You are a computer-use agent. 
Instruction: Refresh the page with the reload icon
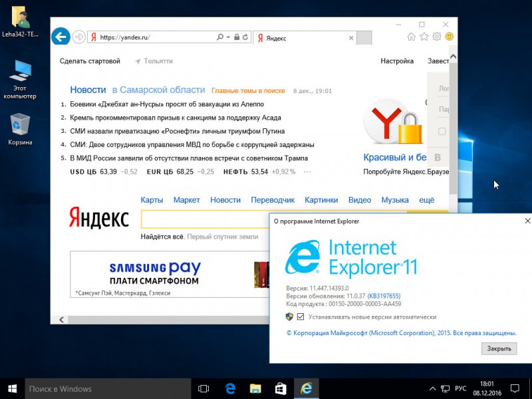245,37
